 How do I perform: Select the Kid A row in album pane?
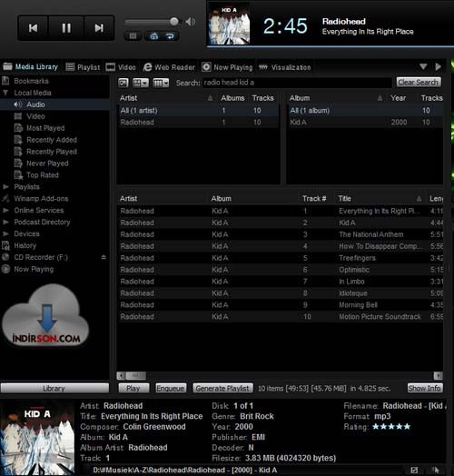tap(365, 123)
